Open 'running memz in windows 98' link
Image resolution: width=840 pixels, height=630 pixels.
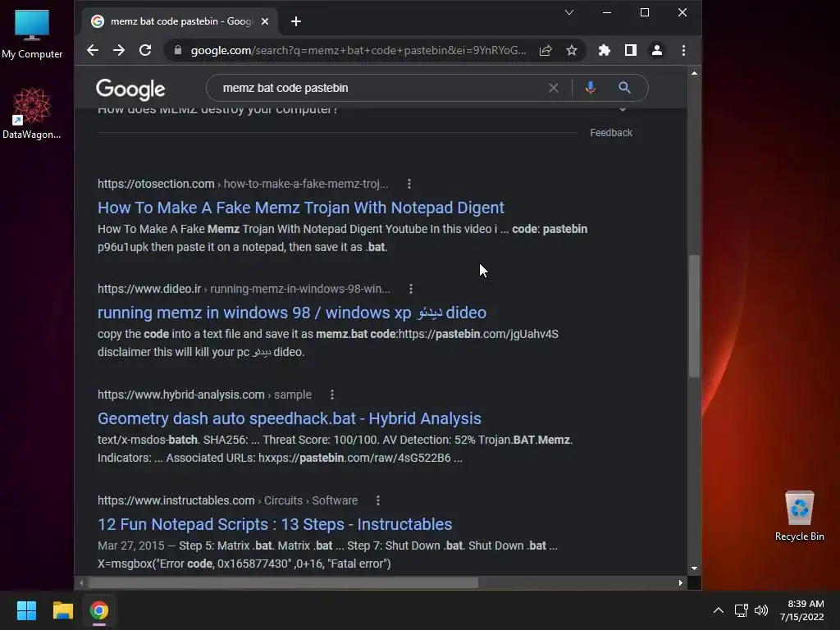click(292, 313)
